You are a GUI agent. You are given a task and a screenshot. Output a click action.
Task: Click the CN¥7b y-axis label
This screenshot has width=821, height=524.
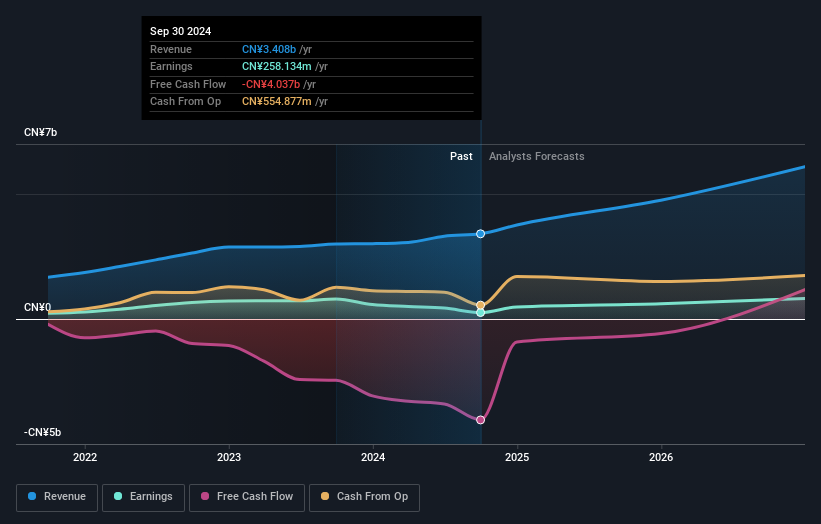point(40,132)
